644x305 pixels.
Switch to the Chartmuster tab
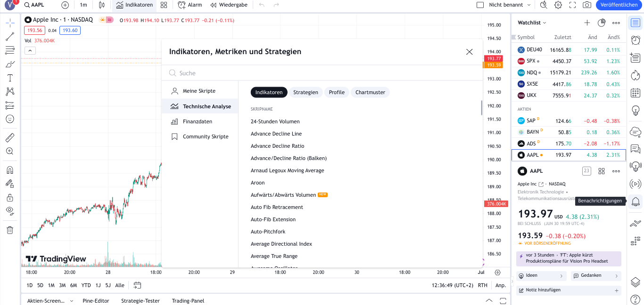(x=370, y=92)
